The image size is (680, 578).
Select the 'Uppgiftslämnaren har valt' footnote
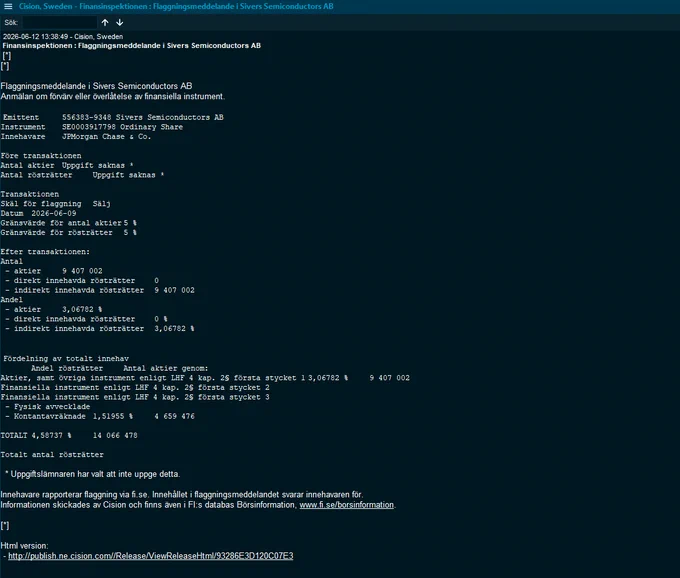[92, 474]
